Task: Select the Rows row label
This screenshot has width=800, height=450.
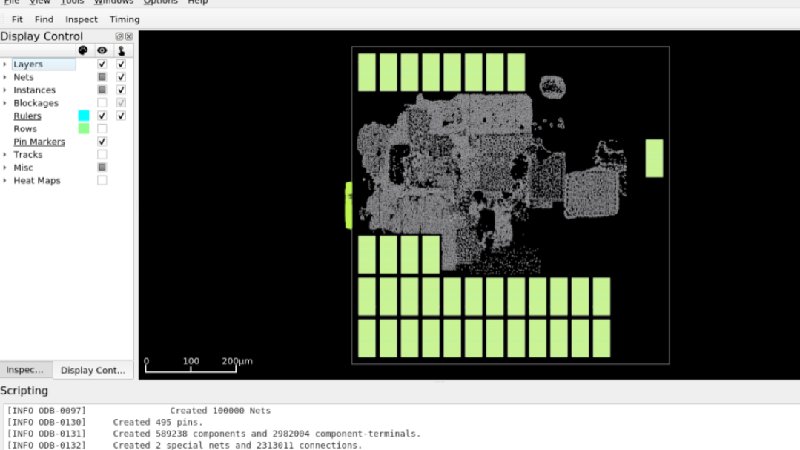Action: [x=25, y=129]
